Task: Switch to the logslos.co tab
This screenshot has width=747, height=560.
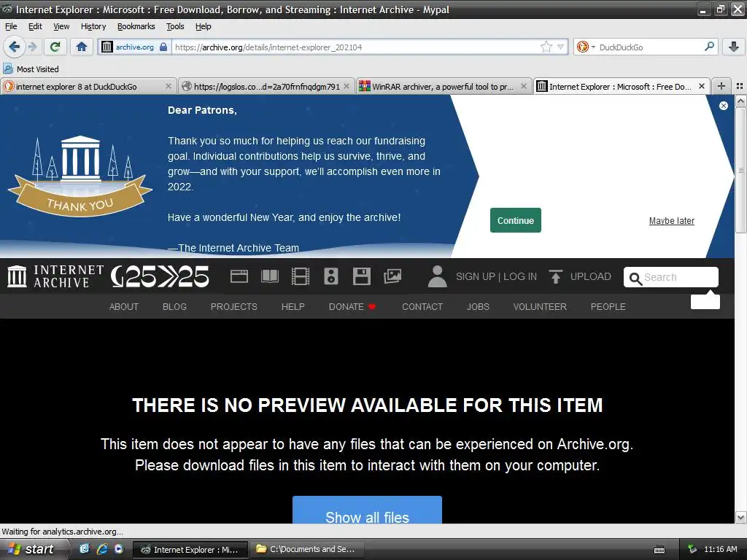Action: tap(267, 86)
